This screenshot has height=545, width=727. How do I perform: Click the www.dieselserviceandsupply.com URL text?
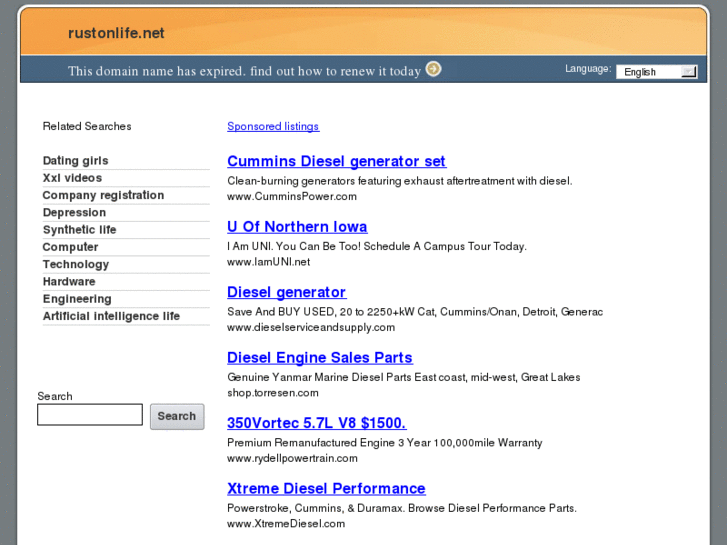(311, 327)
